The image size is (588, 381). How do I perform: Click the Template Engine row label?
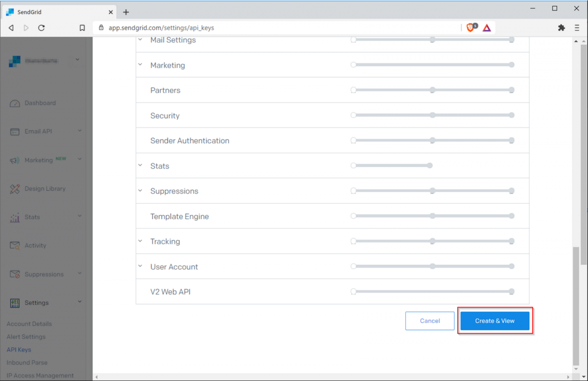[x=180, y=216]
